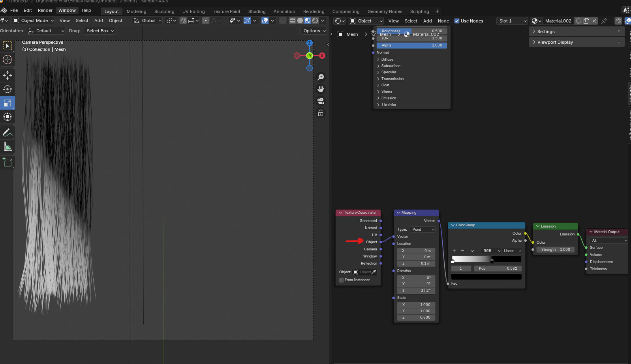Toggle fake user shield for Material.002
The width and height of the screenshot is (631, 364).
578,21
